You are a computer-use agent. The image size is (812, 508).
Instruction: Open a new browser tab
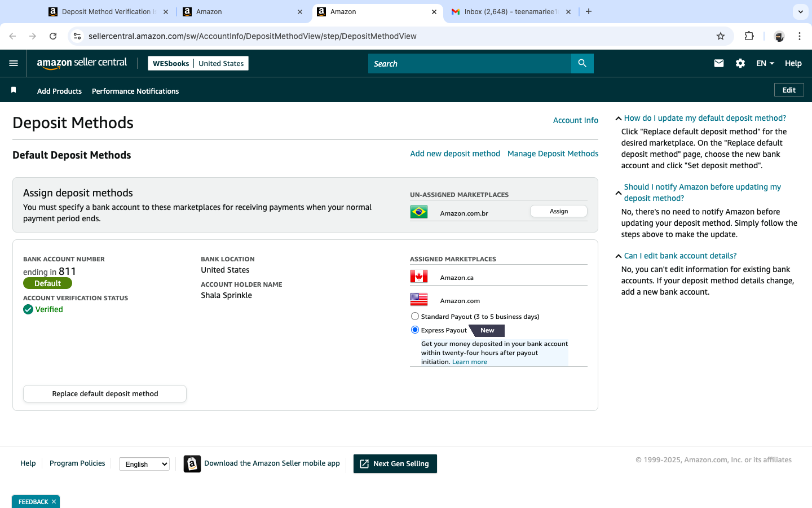589,11
